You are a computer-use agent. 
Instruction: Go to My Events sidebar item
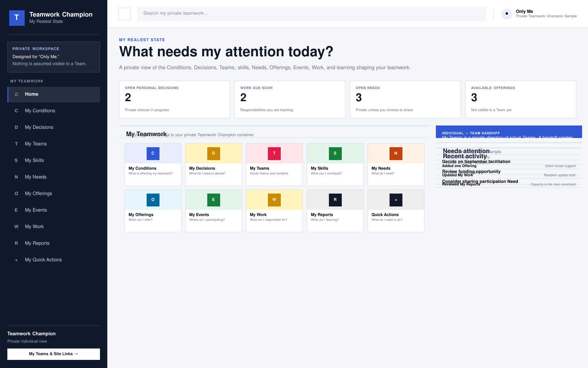54,210
